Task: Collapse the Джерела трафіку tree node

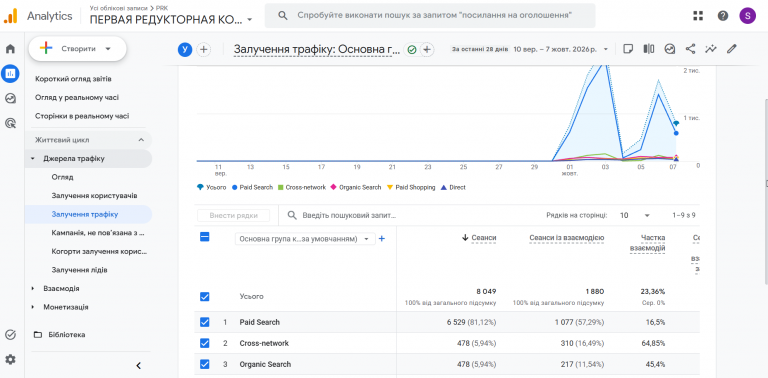Action: (33, 159)
